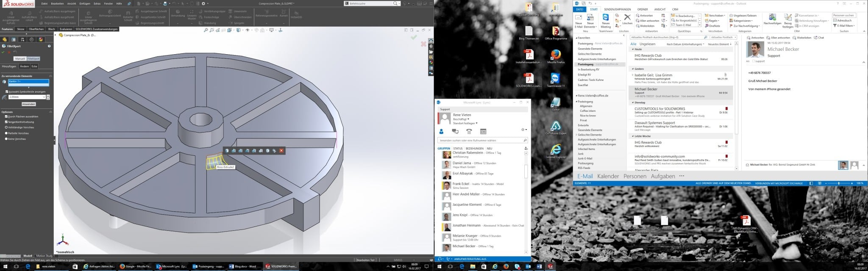Open the Lync conversations view icon
The height and width of the screenshot is (271, 868).
pos(455,131)
